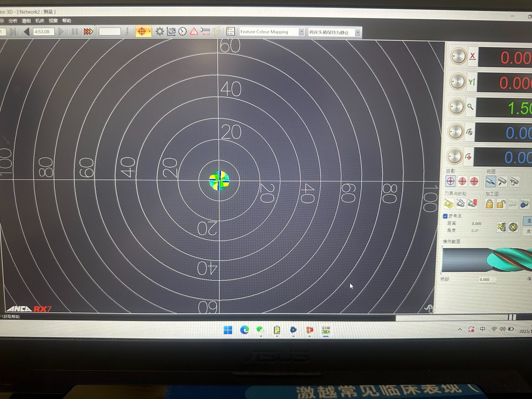The image size is (532, 399).
Task: Click the X axis rotary dial knob
Action: point(458,56)
